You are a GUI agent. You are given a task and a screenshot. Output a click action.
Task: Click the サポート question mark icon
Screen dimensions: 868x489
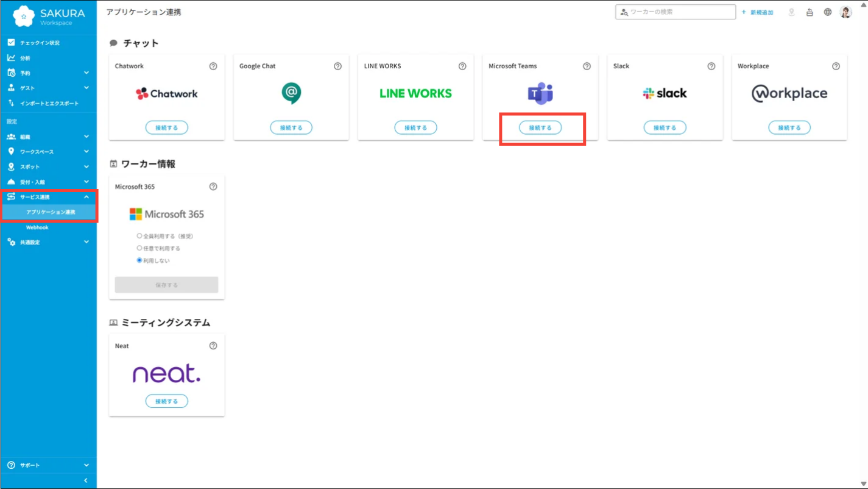[11, 465]
